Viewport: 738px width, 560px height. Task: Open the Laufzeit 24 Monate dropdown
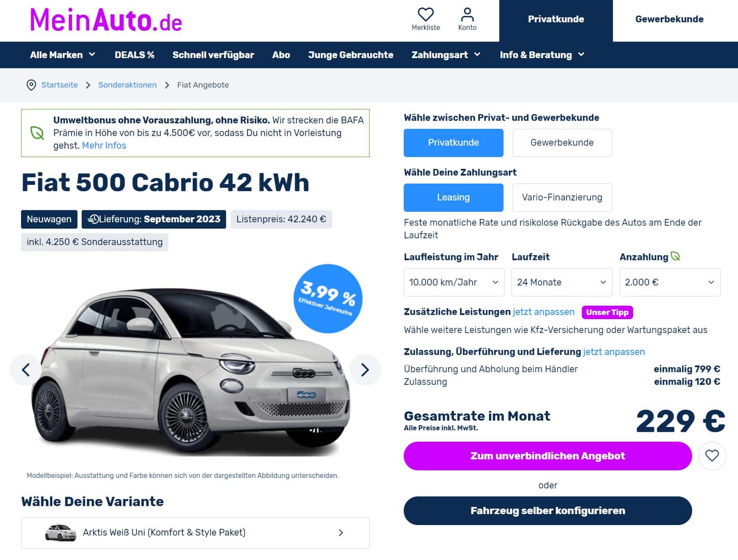(x=562, y=282)
